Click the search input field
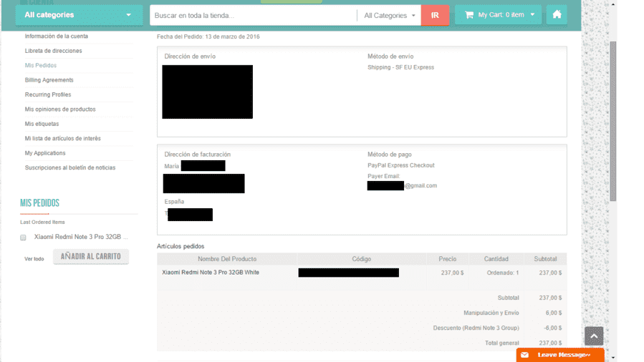644x362 pixels. click(254, 16)
